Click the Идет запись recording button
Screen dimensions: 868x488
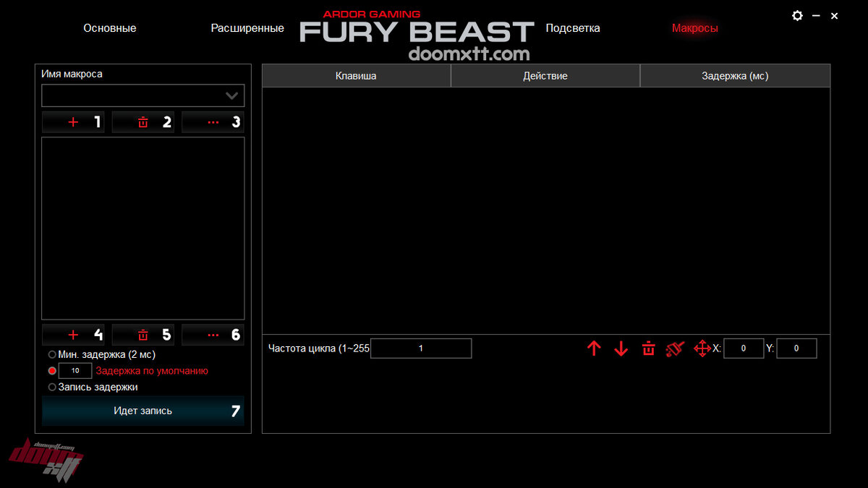(143, 411)
